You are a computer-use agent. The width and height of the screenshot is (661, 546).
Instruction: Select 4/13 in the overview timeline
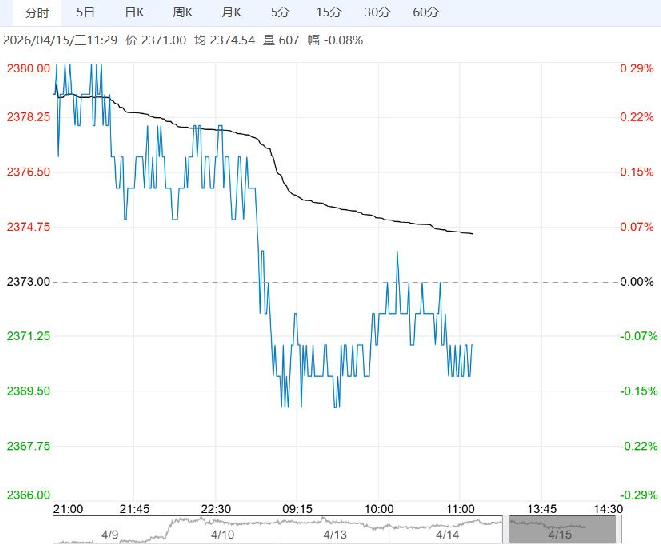coord(333,535)
